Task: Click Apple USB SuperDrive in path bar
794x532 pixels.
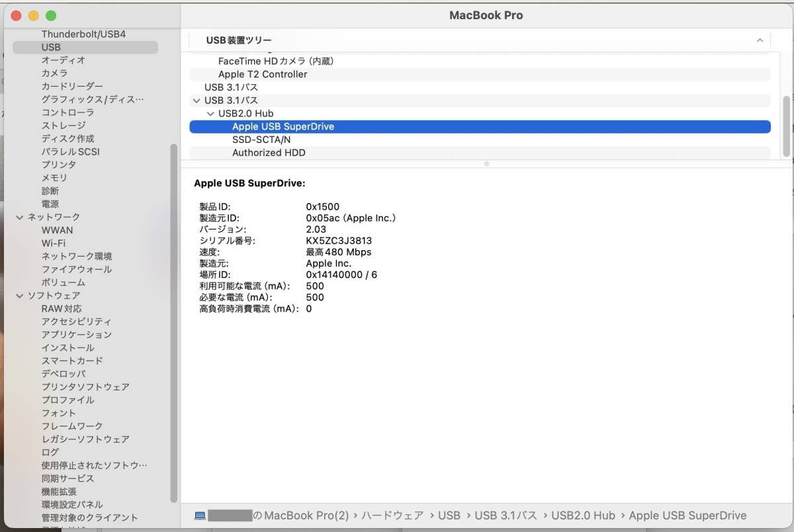Action: click(687, 515)
